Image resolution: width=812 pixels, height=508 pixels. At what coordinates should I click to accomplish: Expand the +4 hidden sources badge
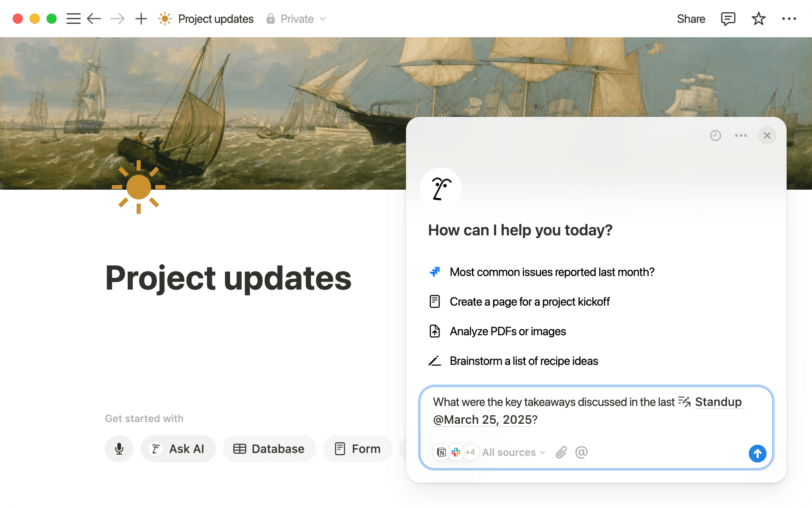point(470,452)
